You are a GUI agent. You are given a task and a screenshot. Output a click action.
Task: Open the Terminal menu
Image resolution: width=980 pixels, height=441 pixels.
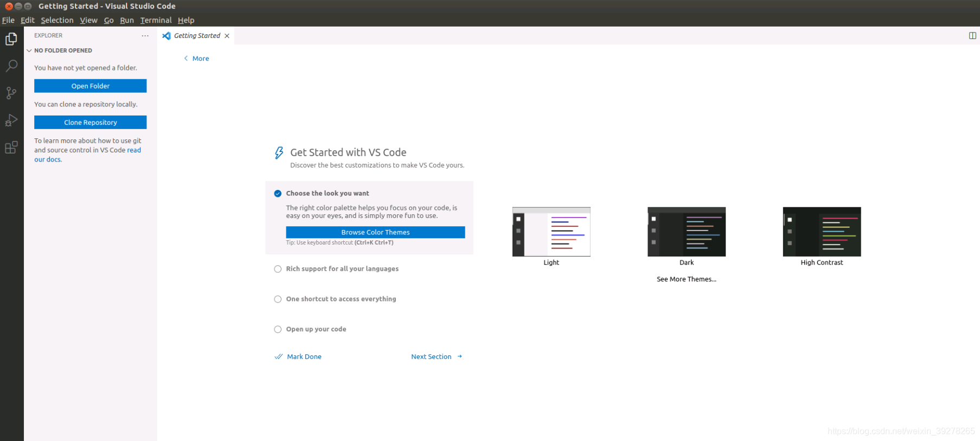156,20
